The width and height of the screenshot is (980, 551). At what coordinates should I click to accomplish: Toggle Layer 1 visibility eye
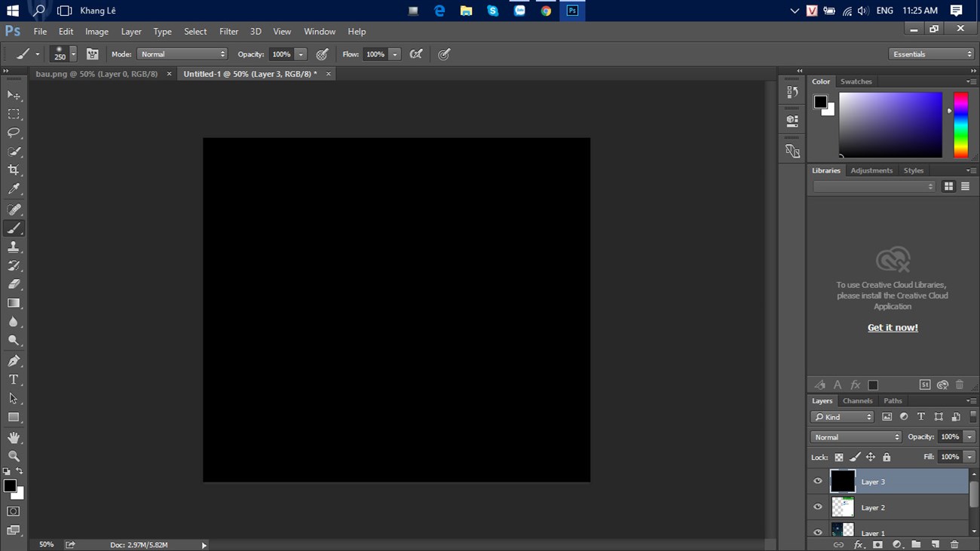(x=818, y=532)
